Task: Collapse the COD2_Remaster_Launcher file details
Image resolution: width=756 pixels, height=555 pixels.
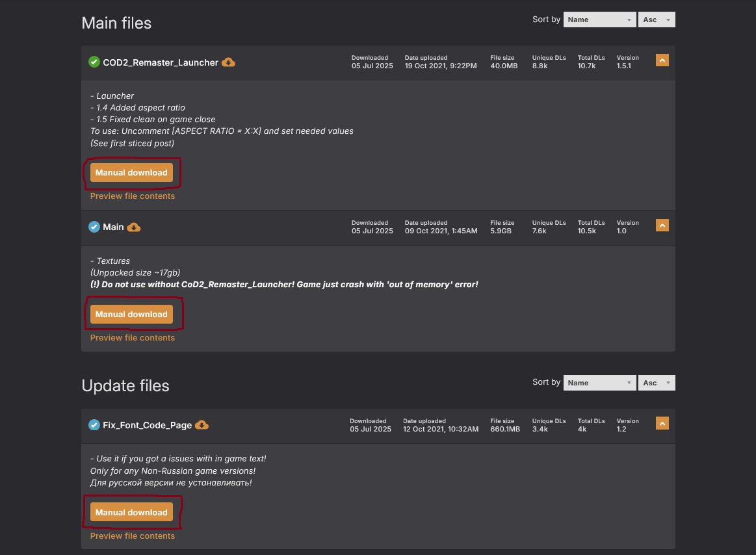Action: pyautogui.click(x=662, y=60)
